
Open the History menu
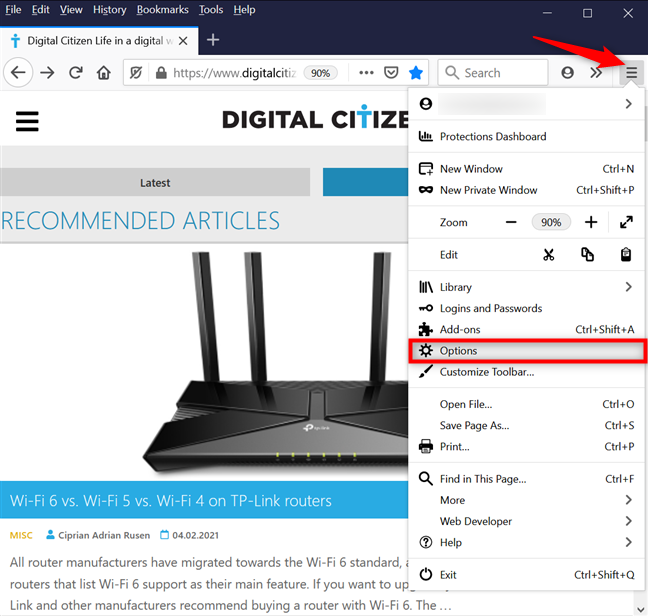110,10
